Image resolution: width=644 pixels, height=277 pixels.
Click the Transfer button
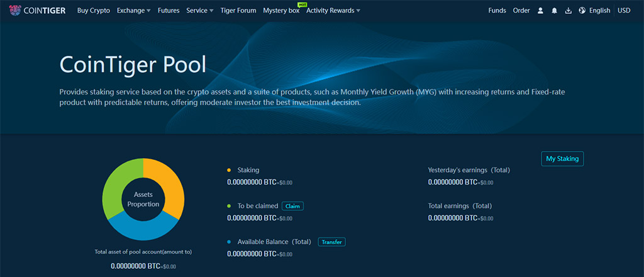click(332, 242)
